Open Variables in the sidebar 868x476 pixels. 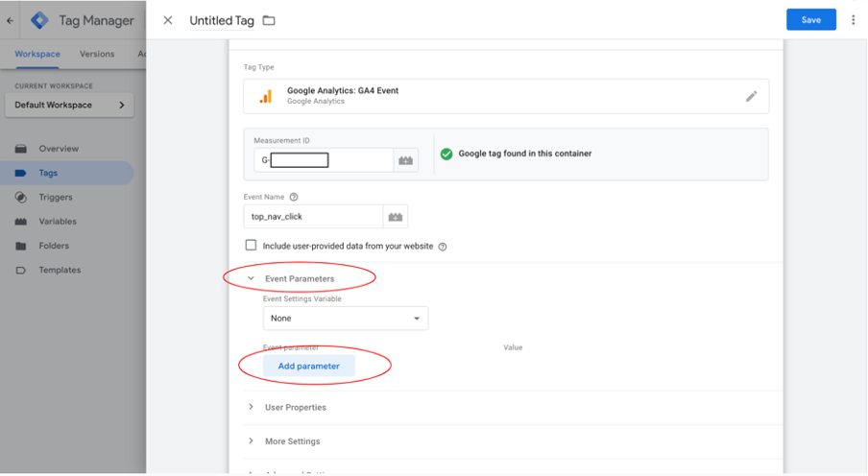pyautogui.click(x=58, y=222)
